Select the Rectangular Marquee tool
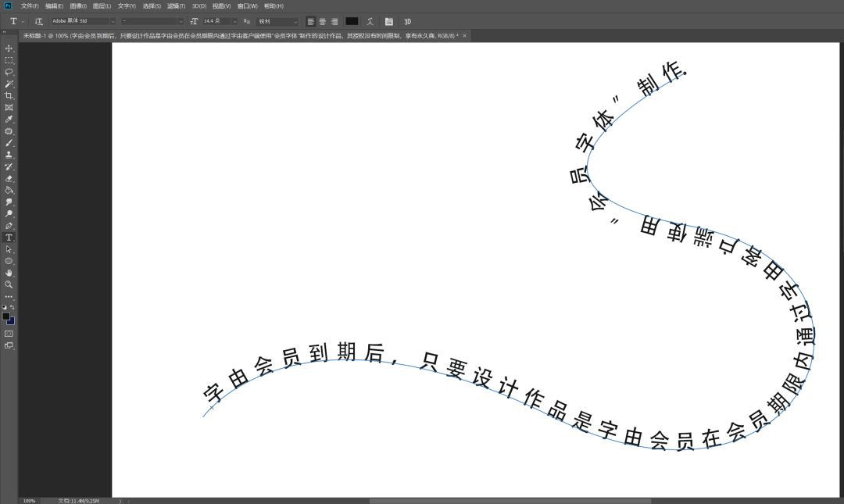Viewport: 844px width, 504px height. 9,60
